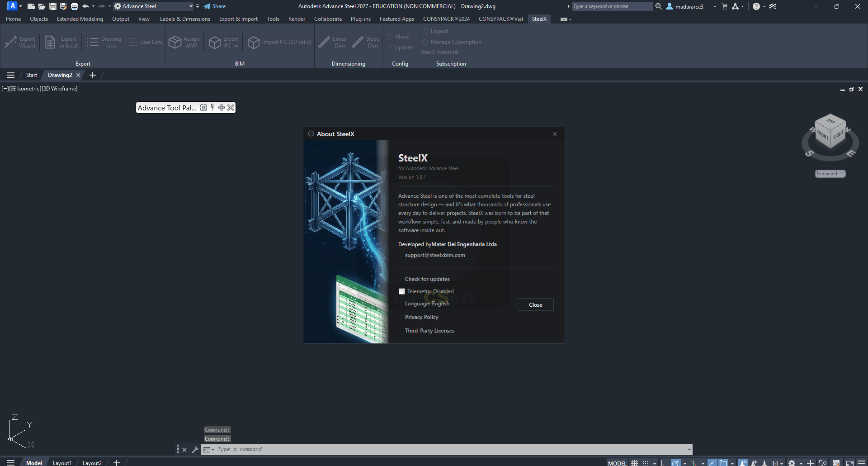This screenshot has height=466, width=868.
Task: Open the madararce3 account dropdown
Action: [x=715, y=6]
